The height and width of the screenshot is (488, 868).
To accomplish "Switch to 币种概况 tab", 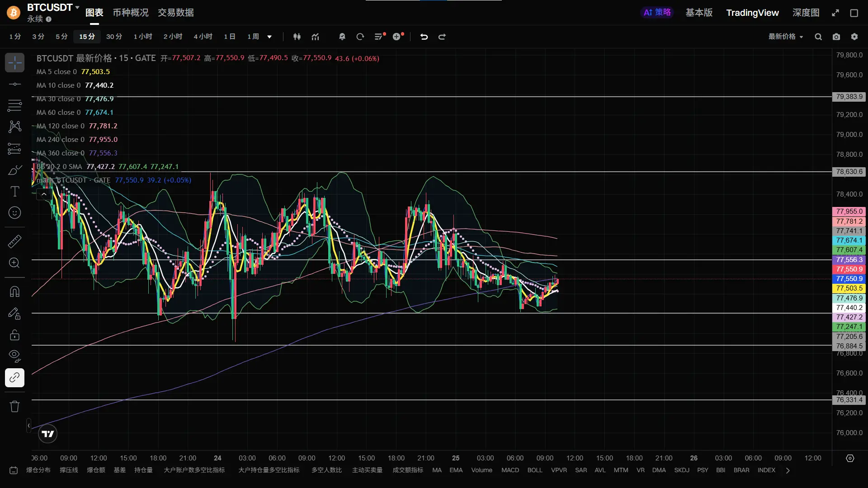I will [x=130, y=13].
